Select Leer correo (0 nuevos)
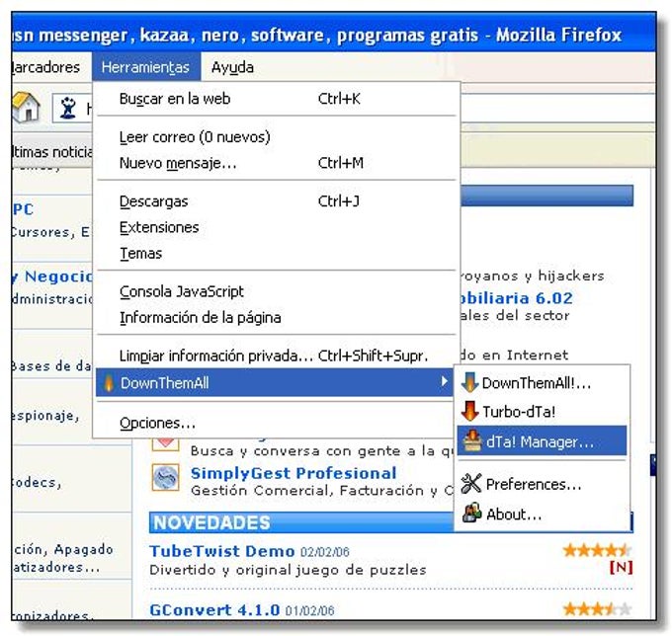 (x=277, y=137)
